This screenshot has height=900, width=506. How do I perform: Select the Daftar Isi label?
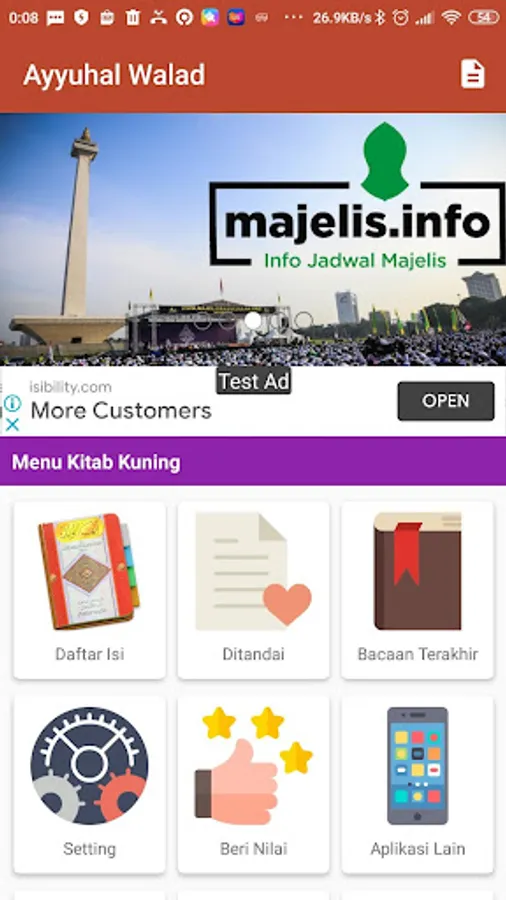89,654
